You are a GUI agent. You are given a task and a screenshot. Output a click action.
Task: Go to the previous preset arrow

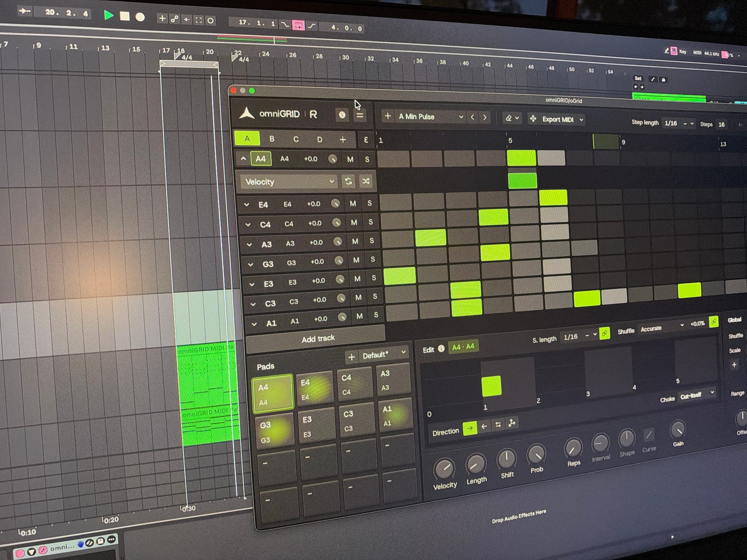pyautogui.click(x=473, y=117)
